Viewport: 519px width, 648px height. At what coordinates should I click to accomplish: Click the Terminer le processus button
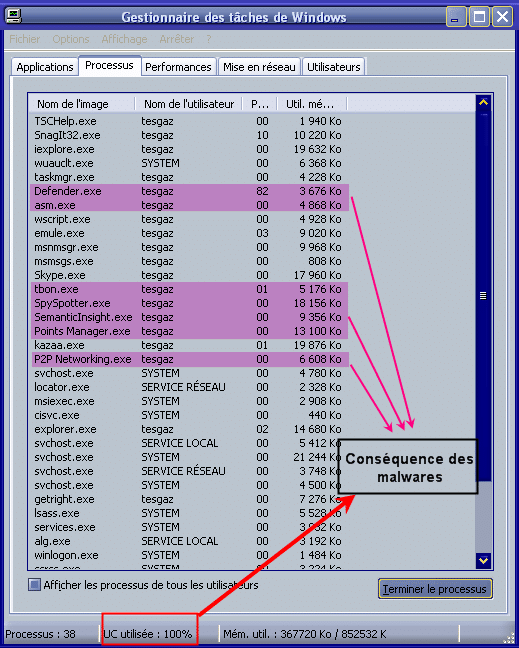tap(435, 589)
